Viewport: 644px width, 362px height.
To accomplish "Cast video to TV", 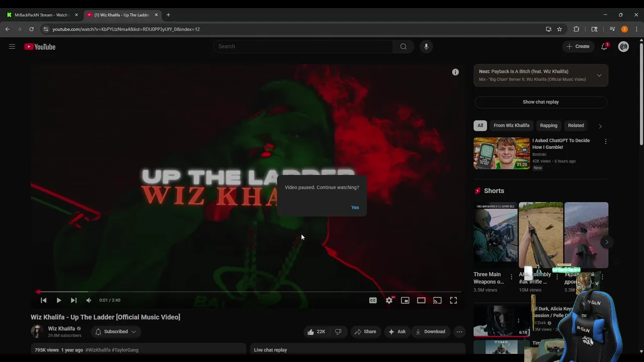I will coord(437,300).
